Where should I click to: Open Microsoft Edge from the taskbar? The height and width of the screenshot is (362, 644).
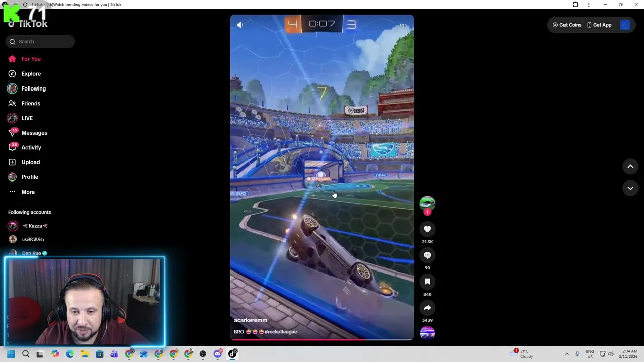[70, 354]
